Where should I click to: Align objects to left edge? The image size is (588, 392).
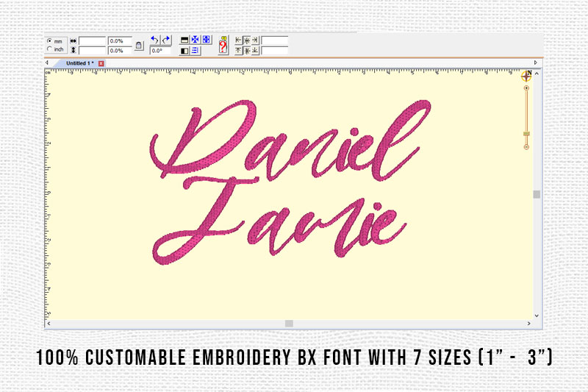point(238,40)
